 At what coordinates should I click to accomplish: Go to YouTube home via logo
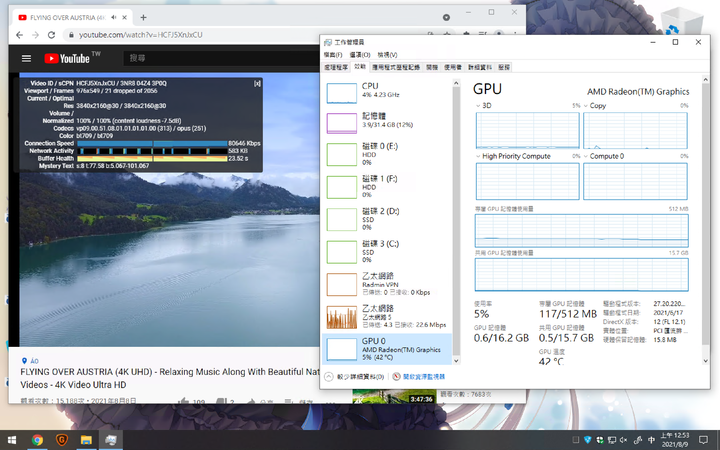click(67, 58)
